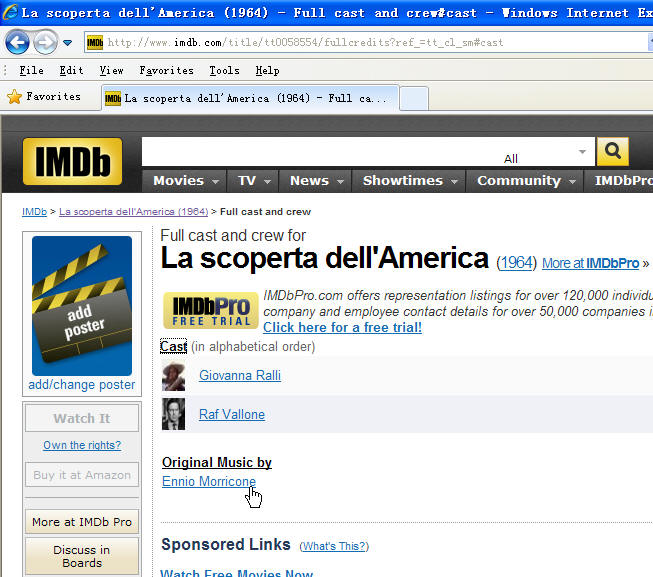
Task: Open the All search category dropdown
Action: 545,152
